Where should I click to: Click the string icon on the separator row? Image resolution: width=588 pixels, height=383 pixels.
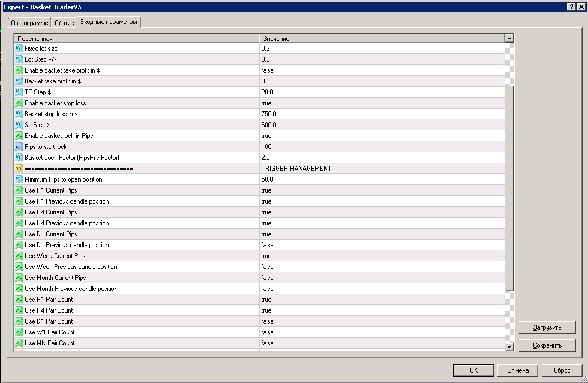coord(19,169)
